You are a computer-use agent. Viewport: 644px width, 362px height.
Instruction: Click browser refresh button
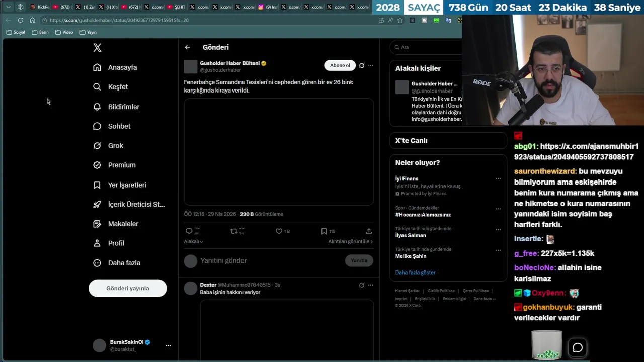click(x=20, y=20)
